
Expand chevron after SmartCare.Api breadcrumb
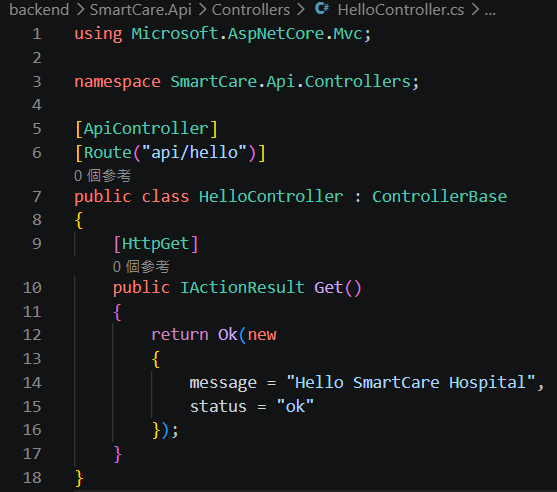pyautogui.click(x=202, y=10)
